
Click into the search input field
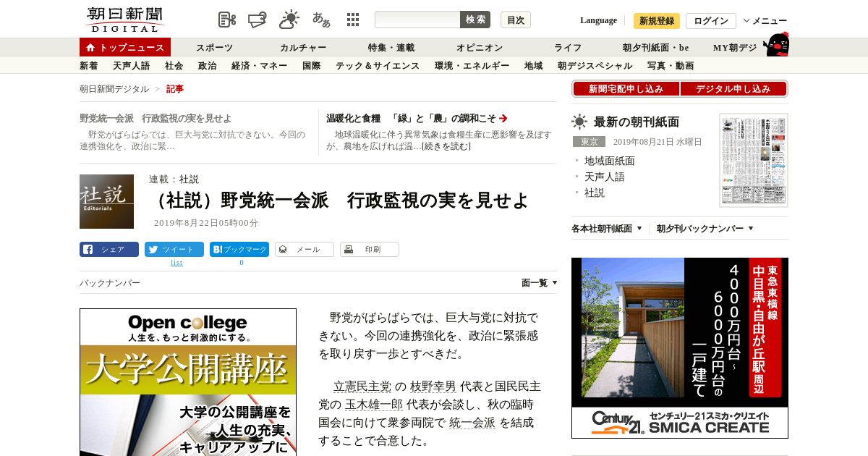(417, 20)
